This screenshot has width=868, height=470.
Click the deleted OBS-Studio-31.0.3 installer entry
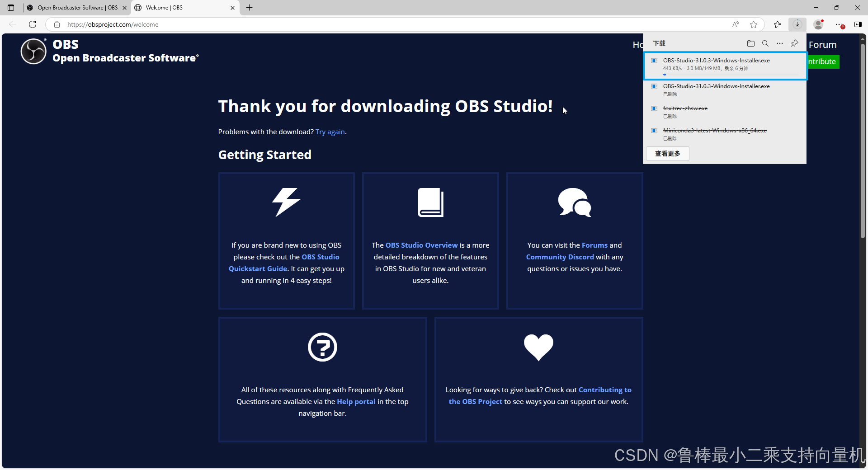point(725,90)
